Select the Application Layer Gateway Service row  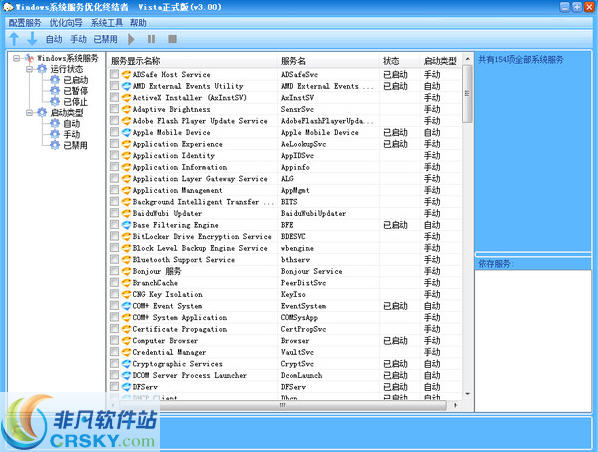pyautogui.click(x=285, y=179)
